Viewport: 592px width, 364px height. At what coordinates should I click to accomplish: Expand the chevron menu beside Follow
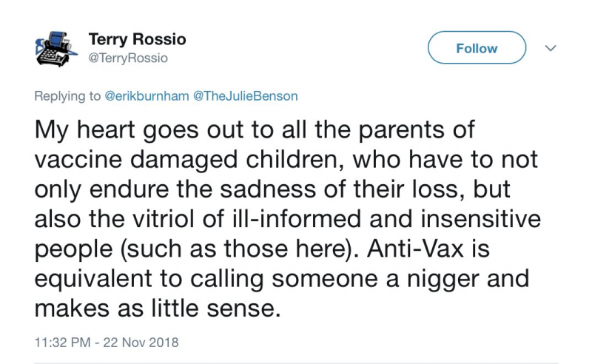coord(551,48)
